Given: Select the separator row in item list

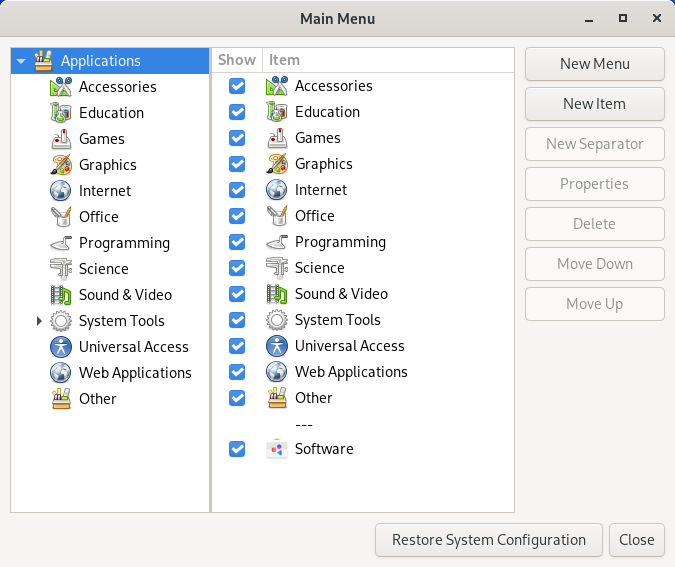Looking at the screenshot, I should pos(305,424).
